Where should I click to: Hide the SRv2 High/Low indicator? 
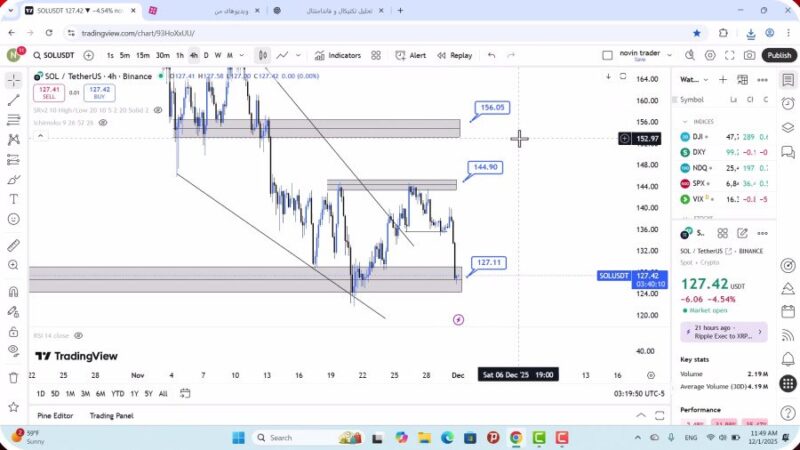click(158, 110)
